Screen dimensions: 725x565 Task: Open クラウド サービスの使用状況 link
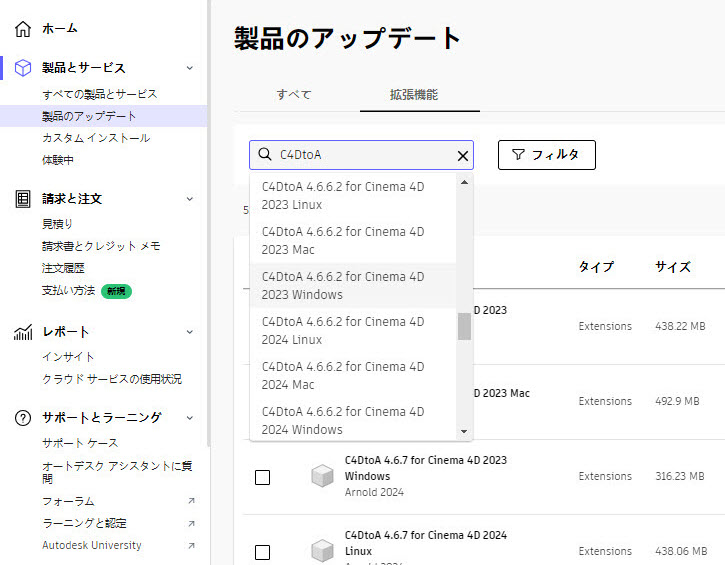click(x=112, y=379)
